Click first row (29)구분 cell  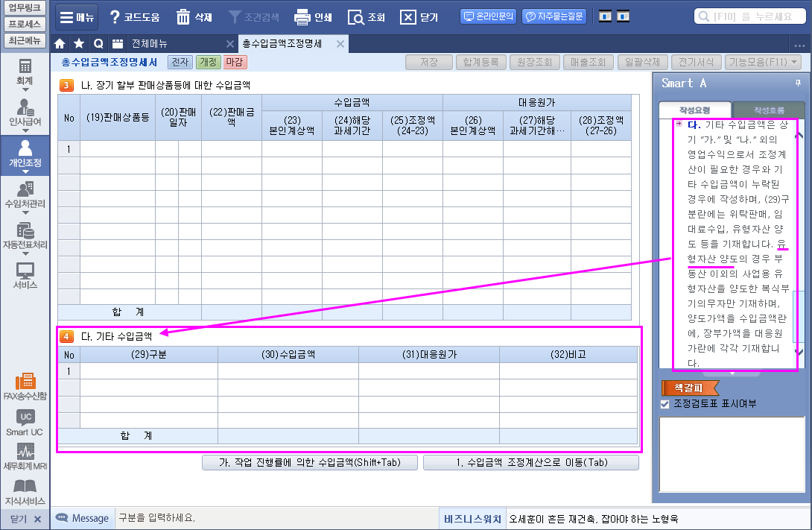149,371
